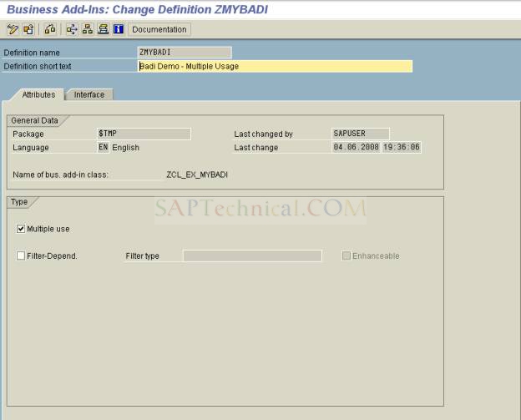The height and width of the screenshot is (420, 521).
Task: Click the Check consistency toolbar icon
Action: pos(50,29)
